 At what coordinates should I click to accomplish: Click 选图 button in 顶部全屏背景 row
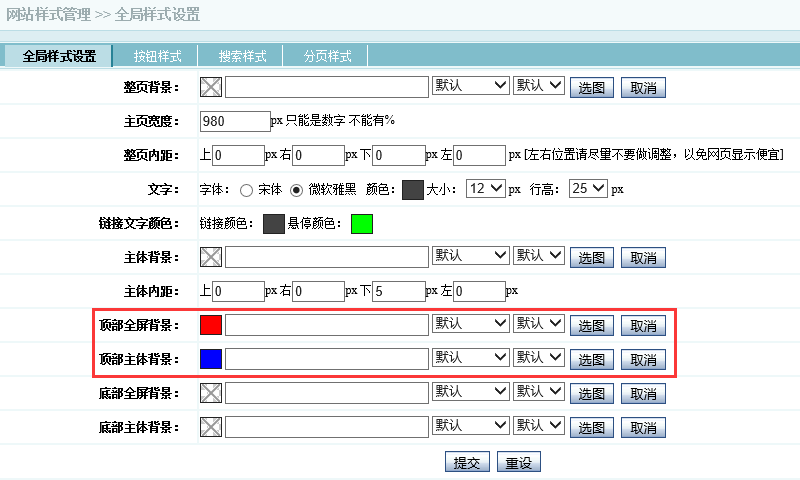point(591,326)
